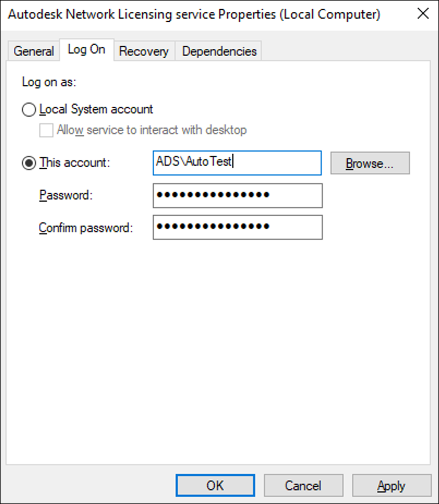Go to the Dependencies tab
Image resolution: width=439 pixels, height=504 pixels.
(219, 51)
